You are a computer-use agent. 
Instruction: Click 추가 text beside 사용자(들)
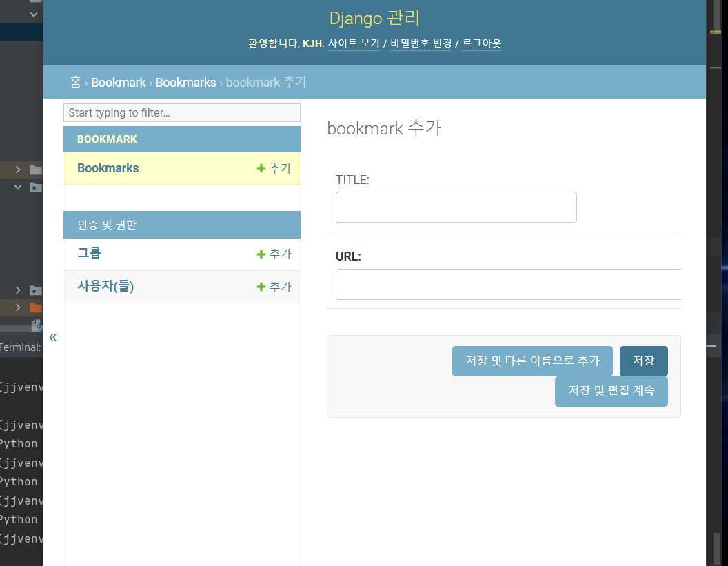[281, 287]
